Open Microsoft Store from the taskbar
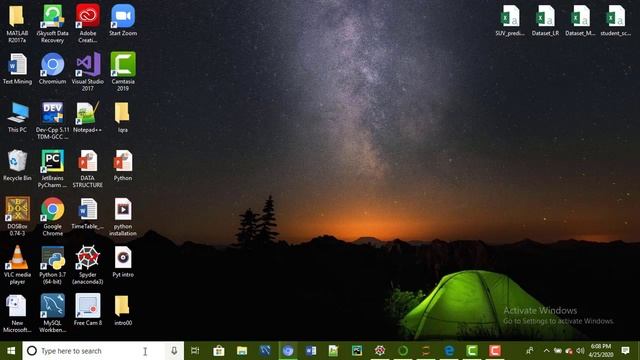Screen dimensions: 640x360 click(x=219, y=351)
